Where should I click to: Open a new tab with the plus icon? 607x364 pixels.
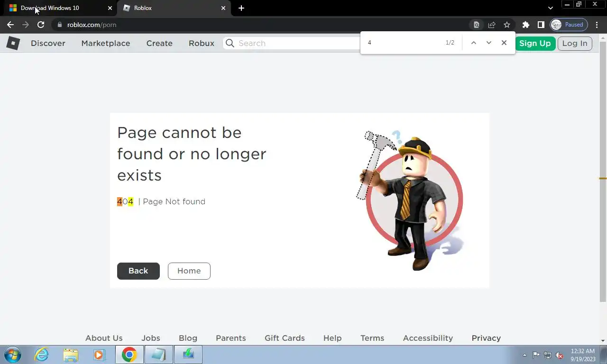click(x=241, y=8)
